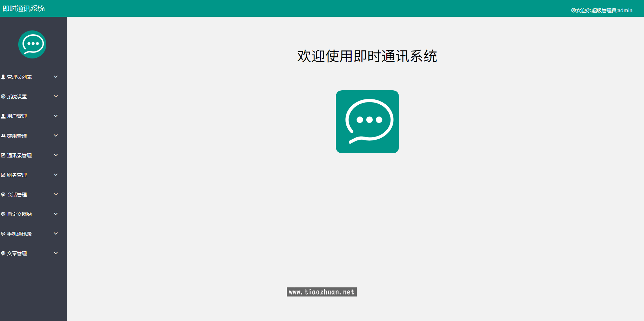Expand the 管理员列表 section
Screen dimensions: 644x321
pyautogui.click(x=56, y=77)
